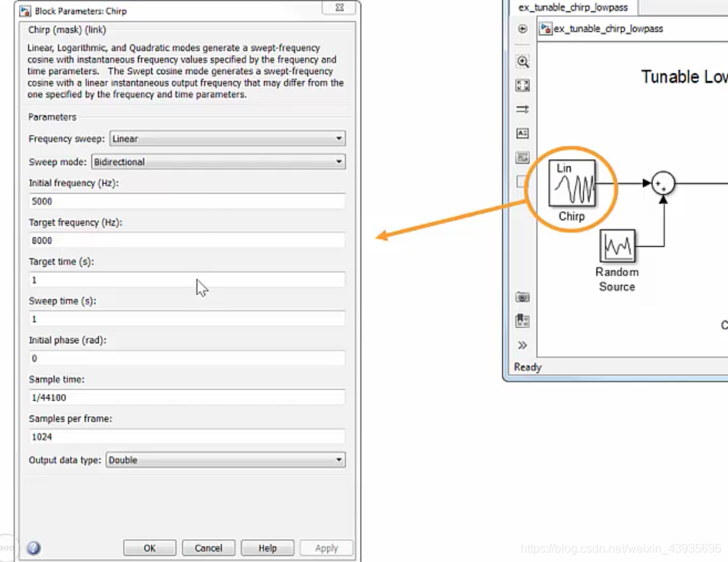The width and height of the screenshot is (728, 562).
Task: Click the Sample time field showing 1/44100
Action: 187,397
